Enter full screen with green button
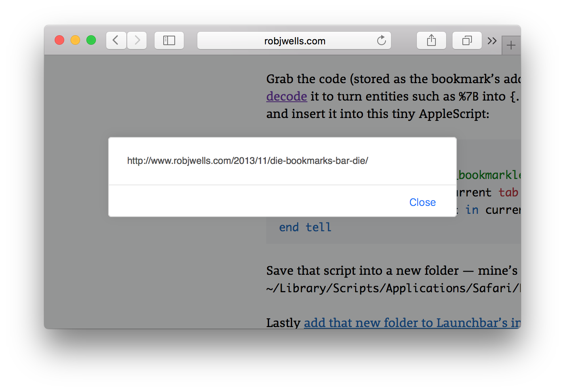This screenshot has height=392, width=565. point(91,40)
